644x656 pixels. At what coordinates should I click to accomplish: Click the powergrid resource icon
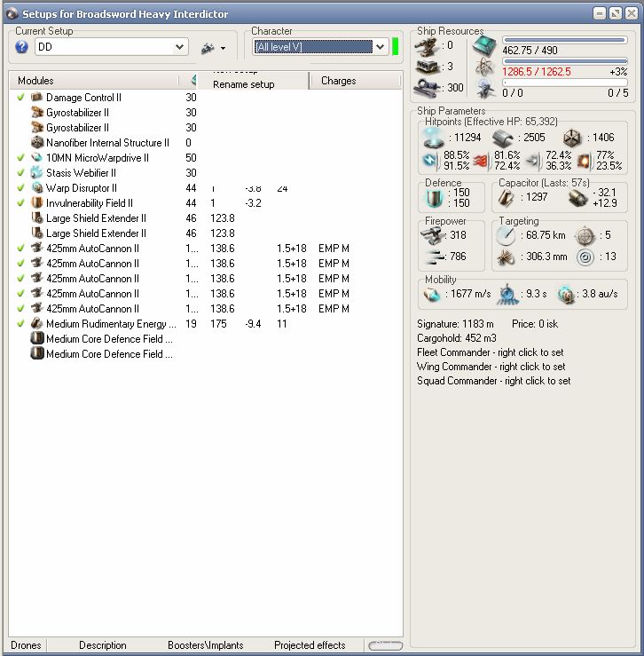(484, 67)
